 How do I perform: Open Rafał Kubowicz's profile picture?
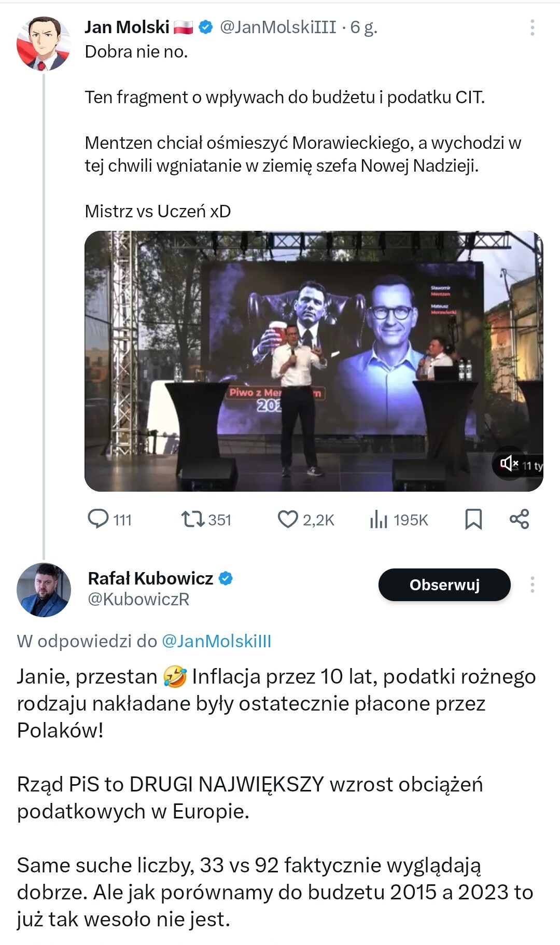44,590
